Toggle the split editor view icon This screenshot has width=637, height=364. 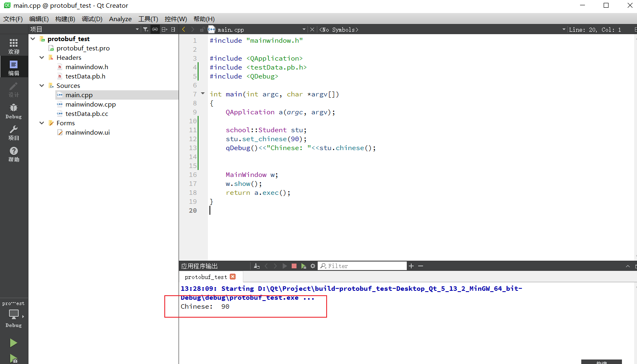click(164, 29)
